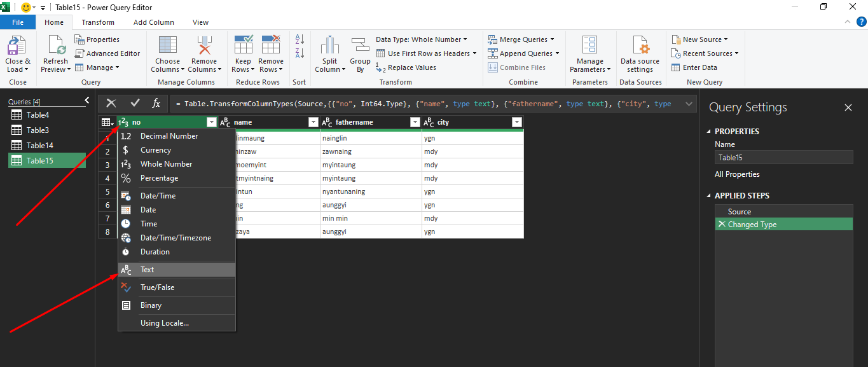Click the fx function icon
This screenshot has height=367, width=868.
point(156,103)
